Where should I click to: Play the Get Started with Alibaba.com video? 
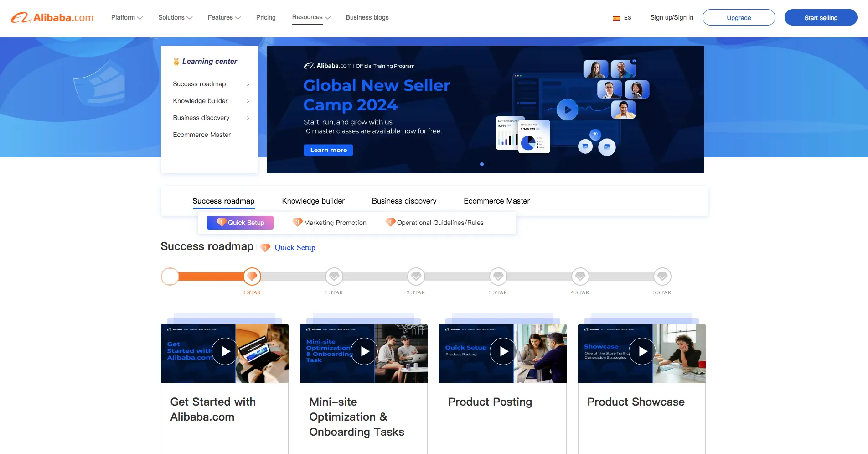[x=225, y=351]
